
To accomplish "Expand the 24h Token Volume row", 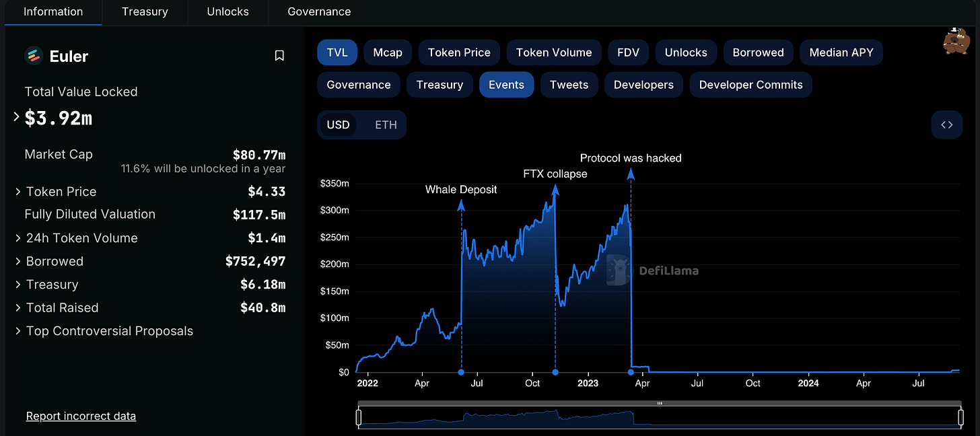I will click(x=17, y=238).
